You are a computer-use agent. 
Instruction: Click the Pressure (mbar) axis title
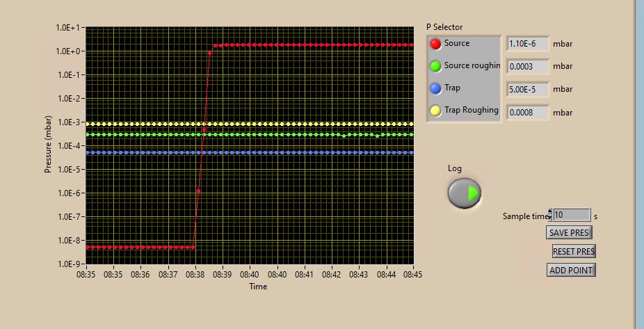click(49, 144)
